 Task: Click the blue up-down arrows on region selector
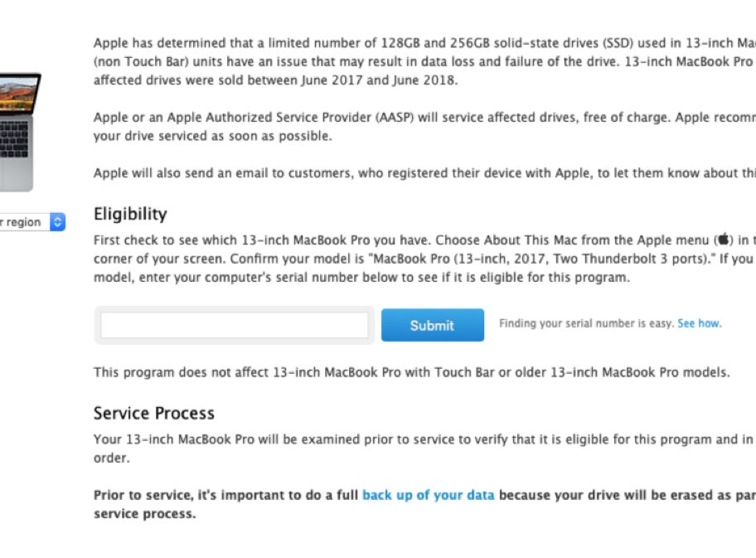click(57, 222)
